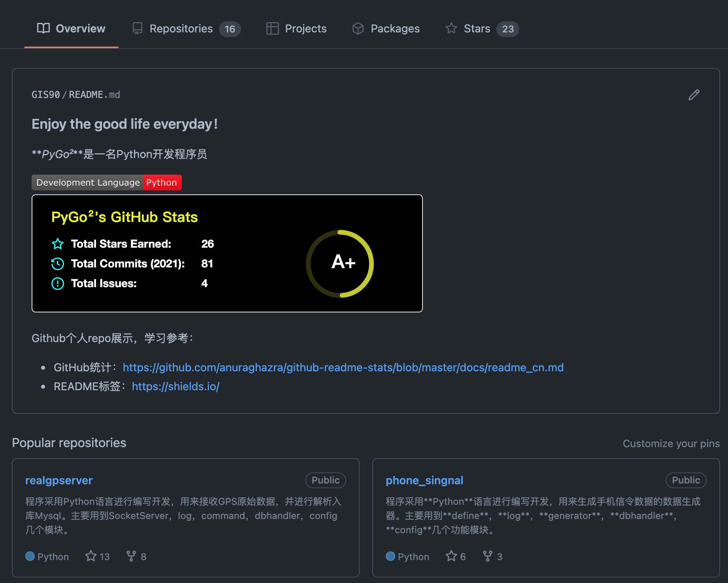Click the Total Issues alert icon
728x583 pixels.
click(58, 284)
